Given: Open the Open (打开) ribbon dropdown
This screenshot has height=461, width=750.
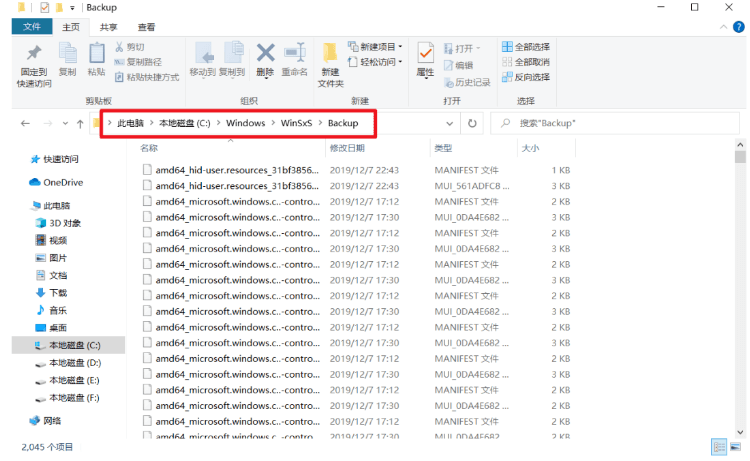Looking at the screenshot, I should (462, 48).
